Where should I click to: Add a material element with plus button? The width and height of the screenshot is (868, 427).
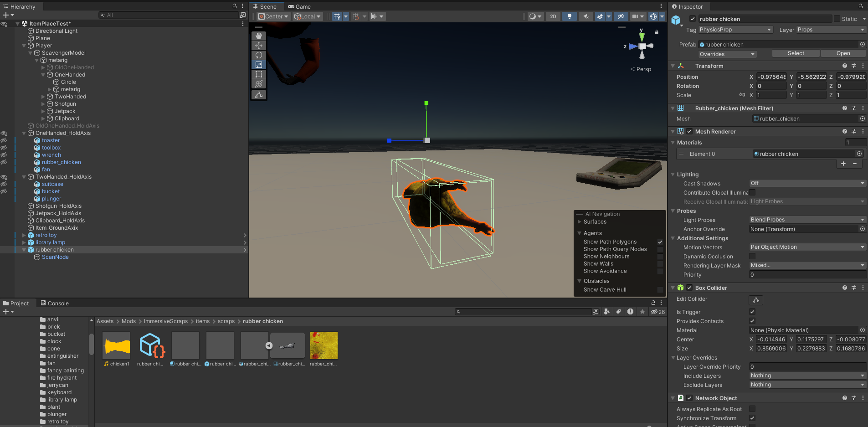tap(843, 164)
